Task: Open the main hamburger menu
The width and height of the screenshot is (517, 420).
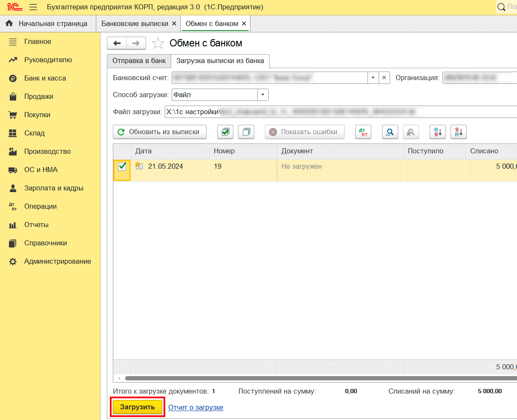Action: 33,7
